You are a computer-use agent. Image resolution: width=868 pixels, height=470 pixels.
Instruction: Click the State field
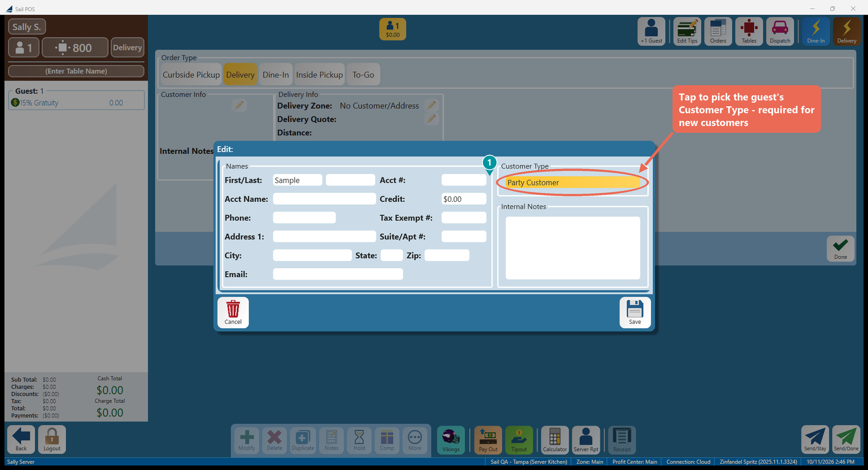click(391, 255)
